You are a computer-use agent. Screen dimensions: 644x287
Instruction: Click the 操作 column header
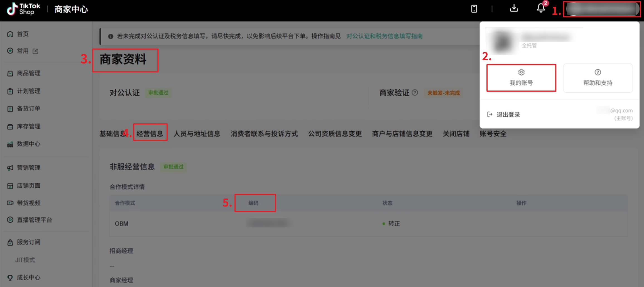(521, 203)
